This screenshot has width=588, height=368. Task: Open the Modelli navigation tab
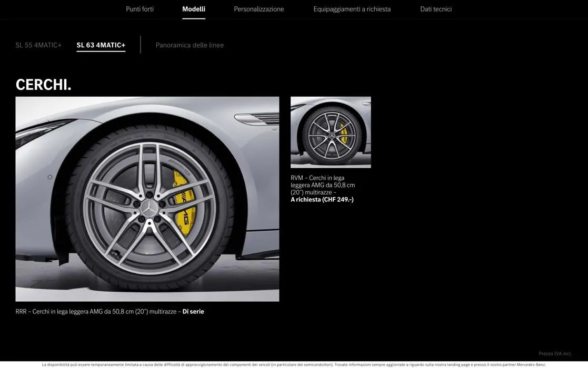tap(193, 9)
